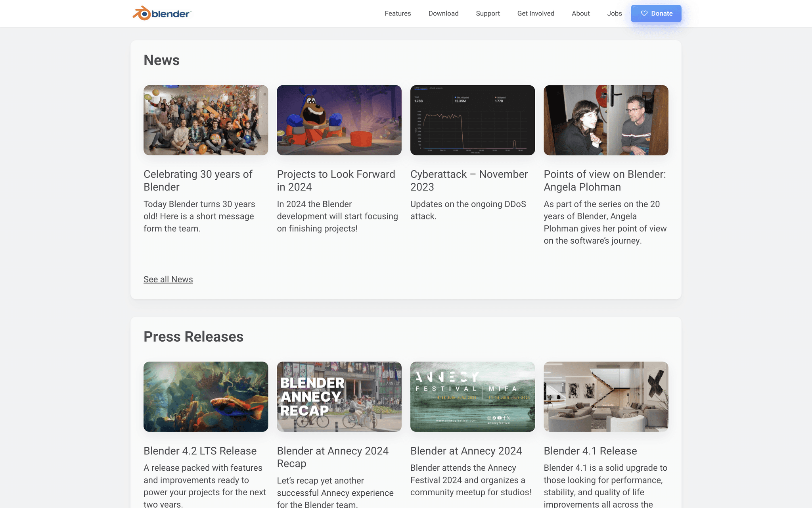Go to the Download page

(x=443, y=13)
